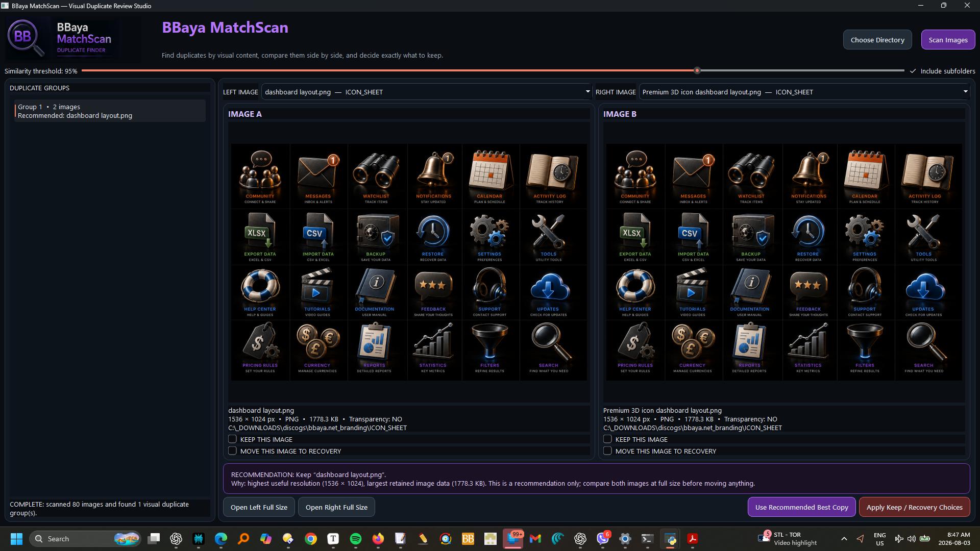The image size is (980, 551).
Task: Click the Scan Images button
Action: 948,40
